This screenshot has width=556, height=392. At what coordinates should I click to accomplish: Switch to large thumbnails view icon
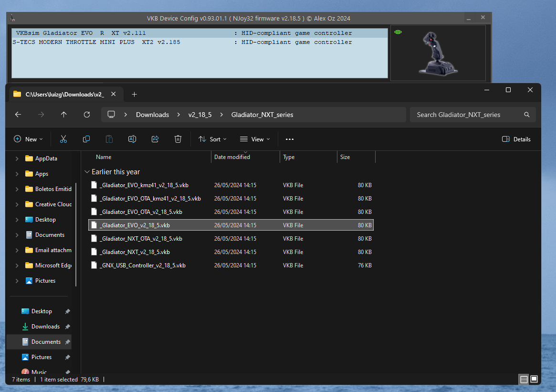[534, 379]
